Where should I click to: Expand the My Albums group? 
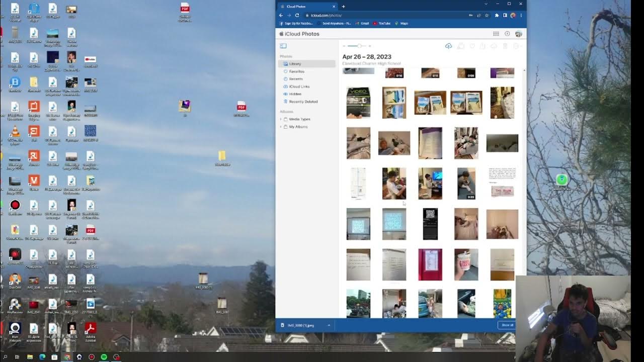coord(281,127)
